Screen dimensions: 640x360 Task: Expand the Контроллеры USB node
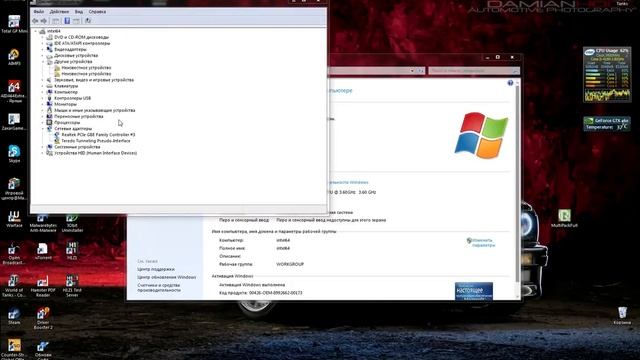point(43,98)
